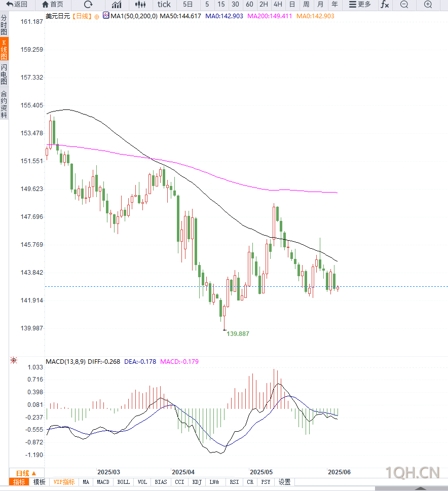Click the MA1 indicator icon in the chart header
Screen dimensions: 448x491
click(106, 15)
